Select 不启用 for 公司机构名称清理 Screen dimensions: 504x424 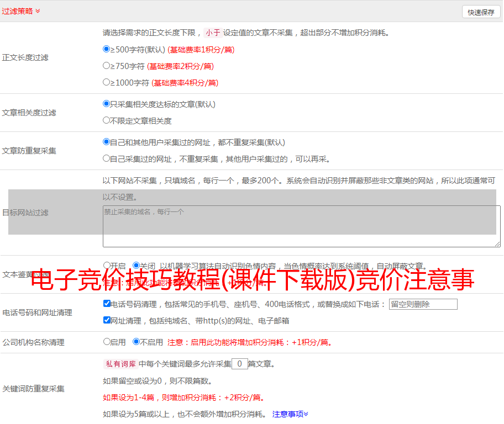tap(136, 342)
